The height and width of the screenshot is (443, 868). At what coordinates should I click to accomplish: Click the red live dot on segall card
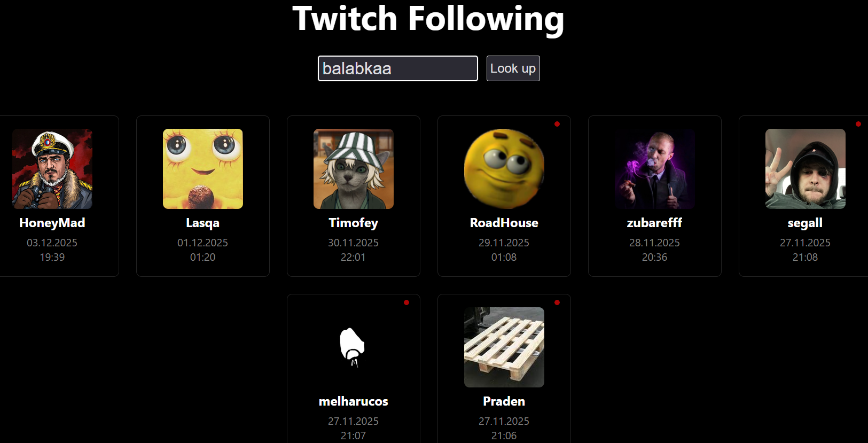(x=858, y=124)
